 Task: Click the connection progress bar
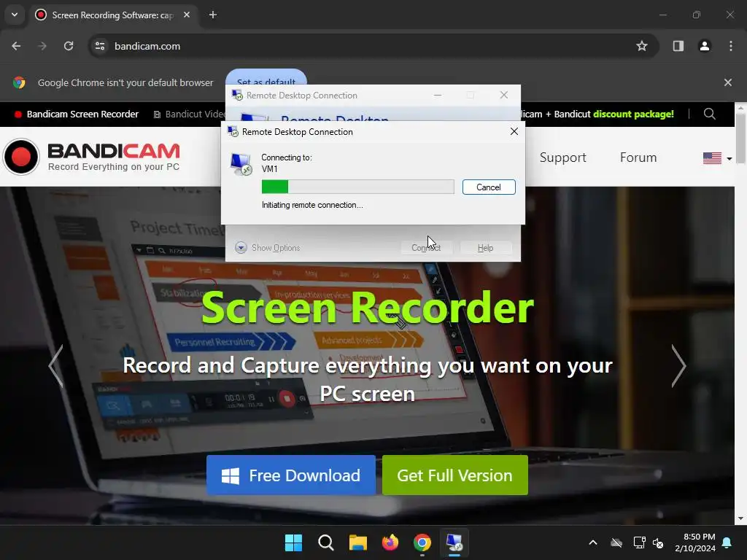pos(357,187)
